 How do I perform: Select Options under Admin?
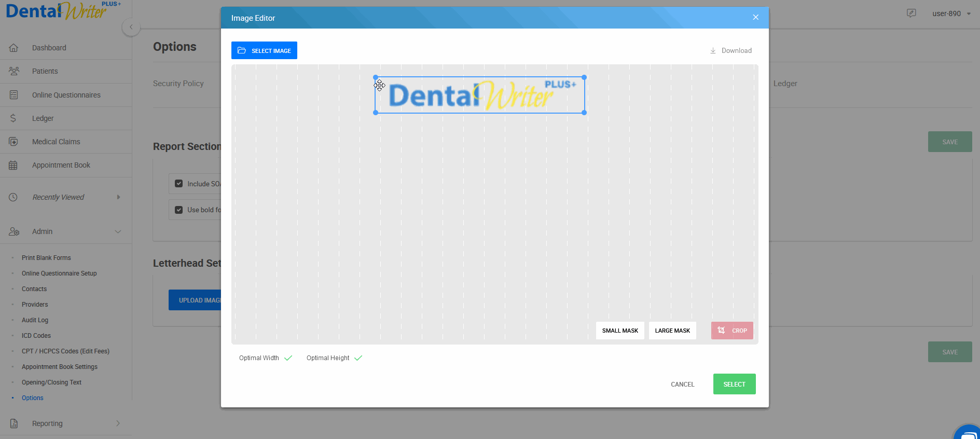click(32, 398)
